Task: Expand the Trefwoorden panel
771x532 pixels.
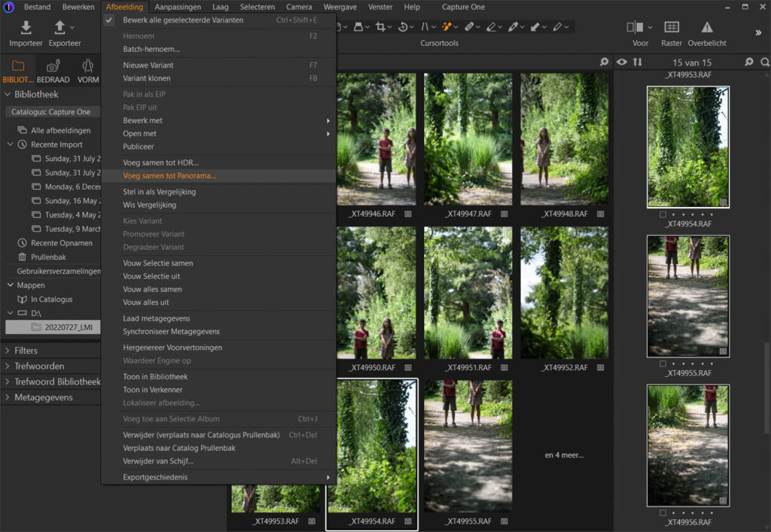Action: pyautogui.click(x=8, y=366)
